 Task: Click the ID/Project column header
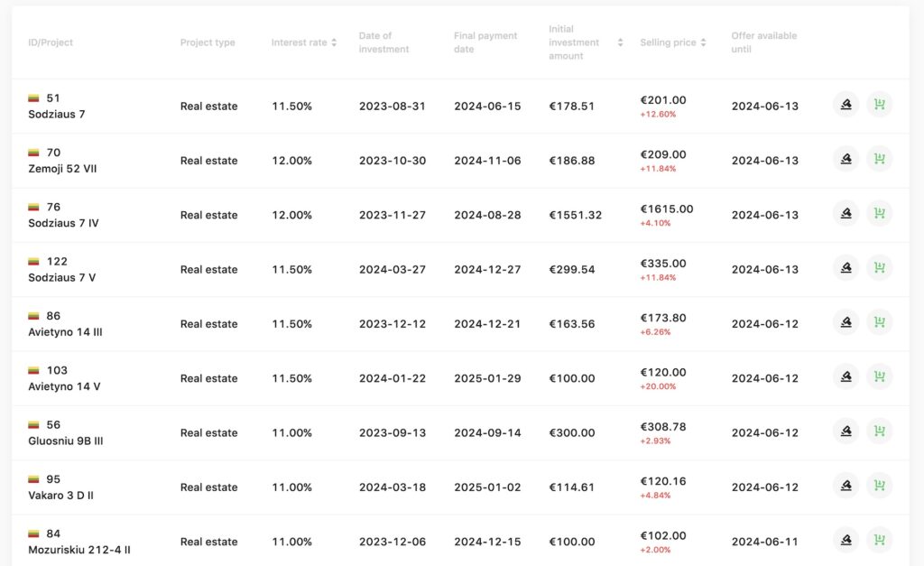(51, 42)
